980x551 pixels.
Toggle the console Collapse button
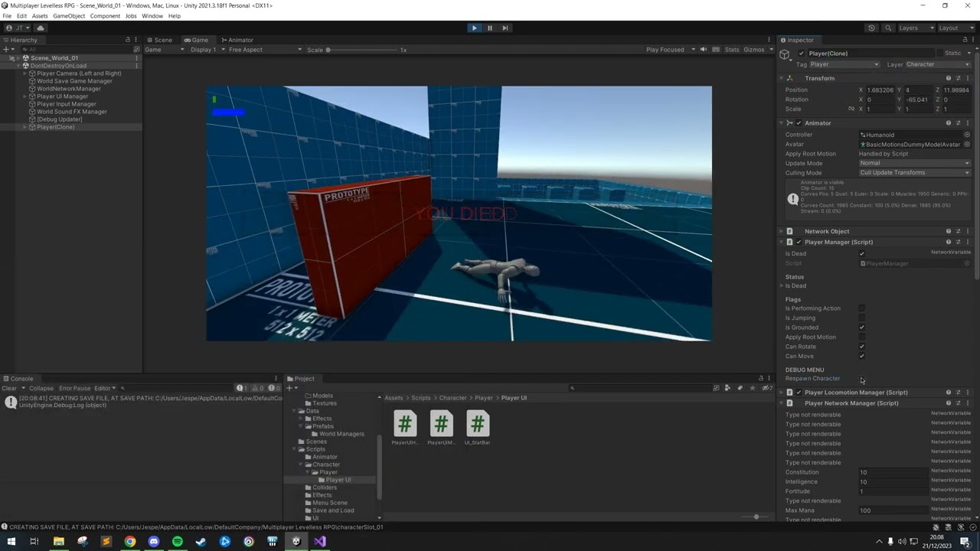pyautogui.click(x=41, y=388)
